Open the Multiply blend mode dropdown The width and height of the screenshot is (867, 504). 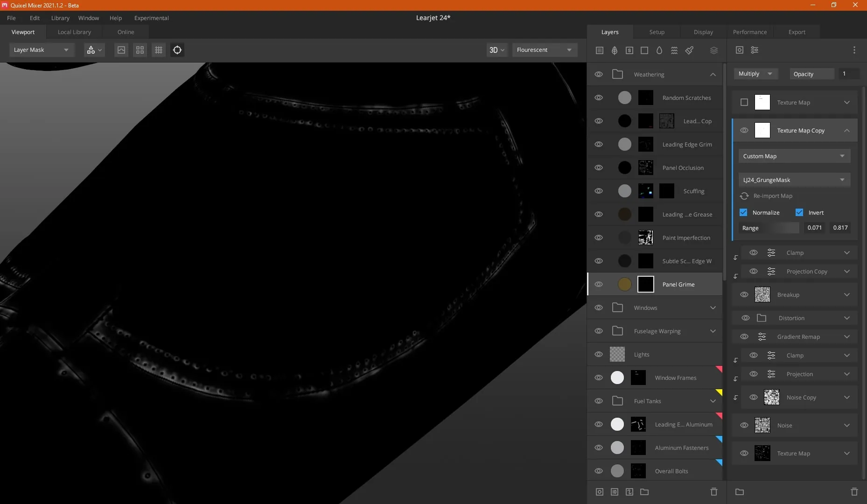point(755,74)
